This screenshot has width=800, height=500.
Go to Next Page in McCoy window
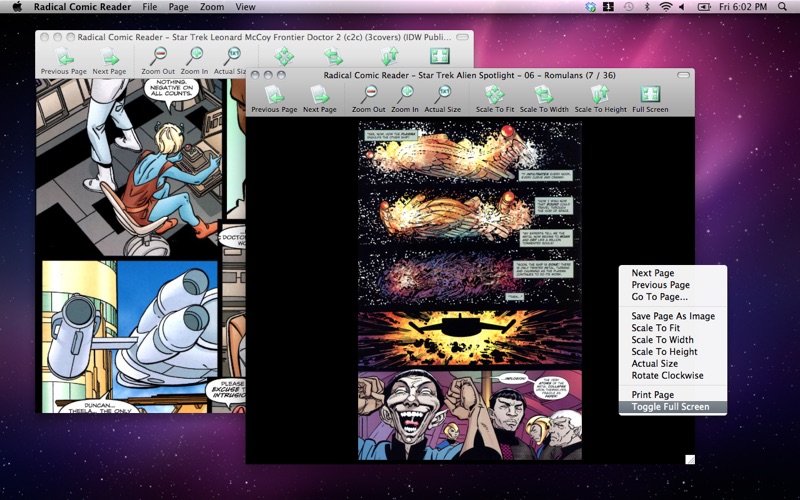109,61
